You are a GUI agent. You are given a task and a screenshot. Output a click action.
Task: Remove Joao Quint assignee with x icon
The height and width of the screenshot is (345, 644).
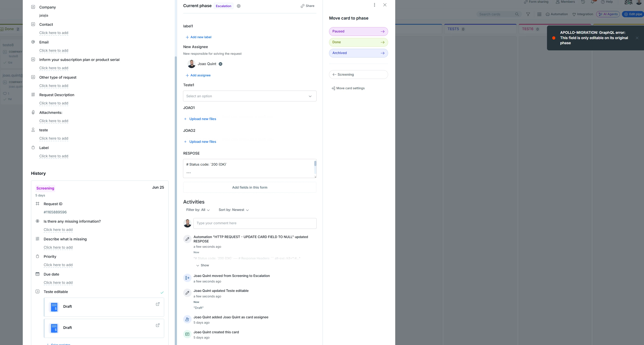tap(220, 64)
